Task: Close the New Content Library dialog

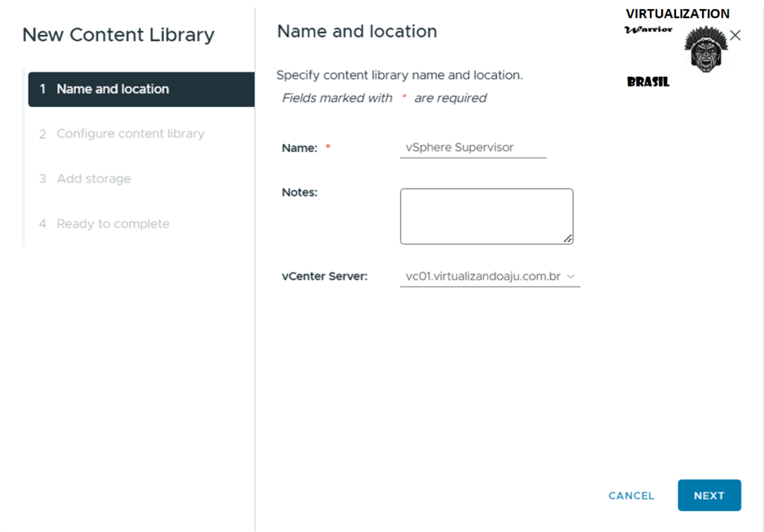Action: [x=735, y=35]
